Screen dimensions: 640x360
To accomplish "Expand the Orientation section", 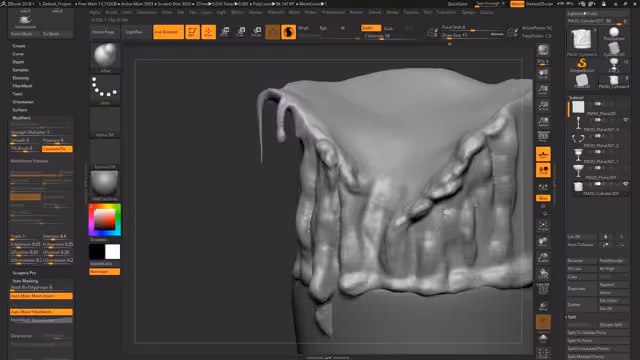I will pyautogui.click(x=23, y=102).
